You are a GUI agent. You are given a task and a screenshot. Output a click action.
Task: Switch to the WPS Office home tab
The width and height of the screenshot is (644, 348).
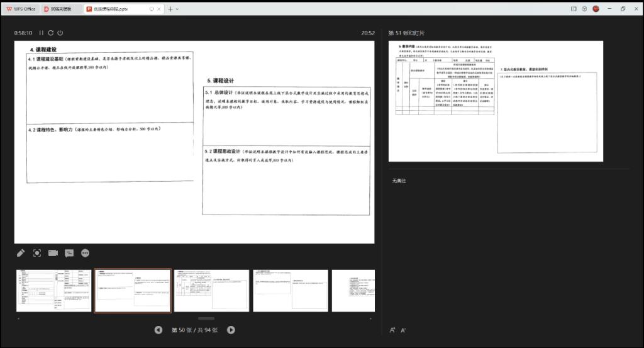point(21,9)
